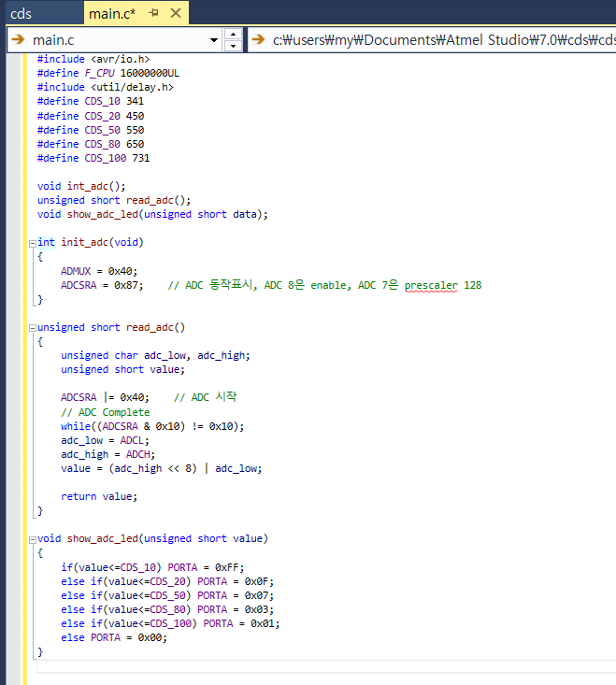Close the main.c* tab
Image resolution: width=616 pixels, height=685 pixels.
pyautogui.click(x=176, y=13)
